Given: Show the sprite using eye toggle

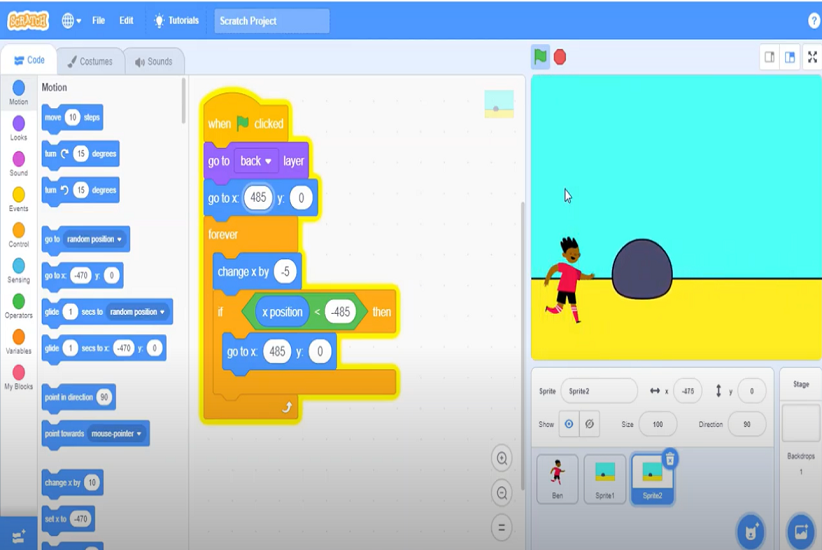Looking at the screenshot, I should tap(569, 424).
